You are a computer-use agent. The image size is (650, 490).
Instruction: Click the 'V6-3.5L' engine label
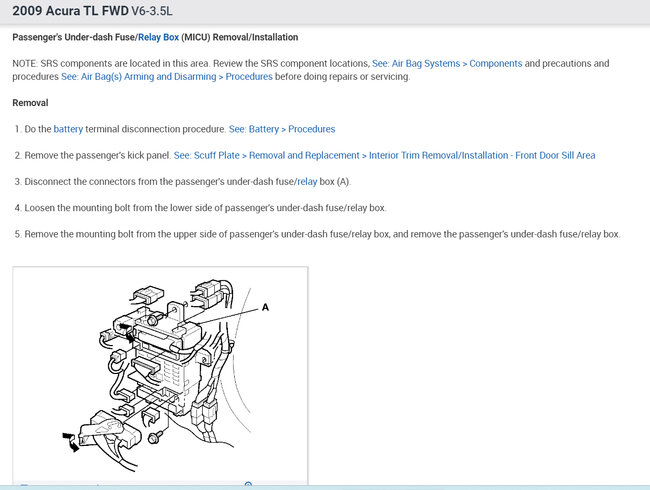[152, 11]
